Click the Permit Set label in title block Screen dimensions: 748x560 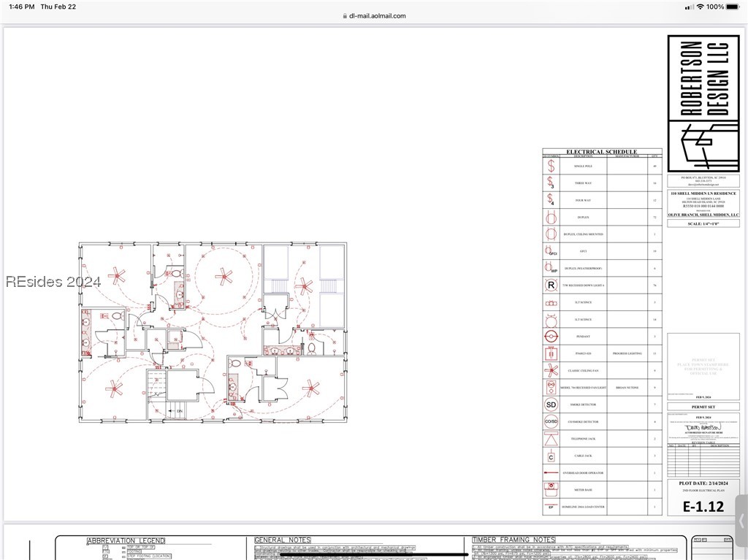[x=703, y=407]
